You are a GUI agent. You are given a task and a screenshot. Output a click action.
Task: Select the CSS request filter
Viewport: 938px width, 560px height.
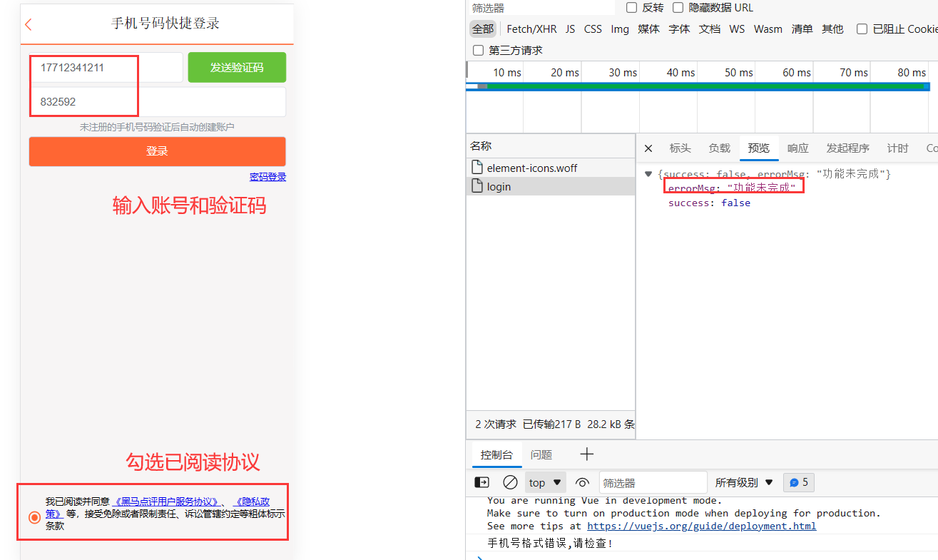point(593,29)
